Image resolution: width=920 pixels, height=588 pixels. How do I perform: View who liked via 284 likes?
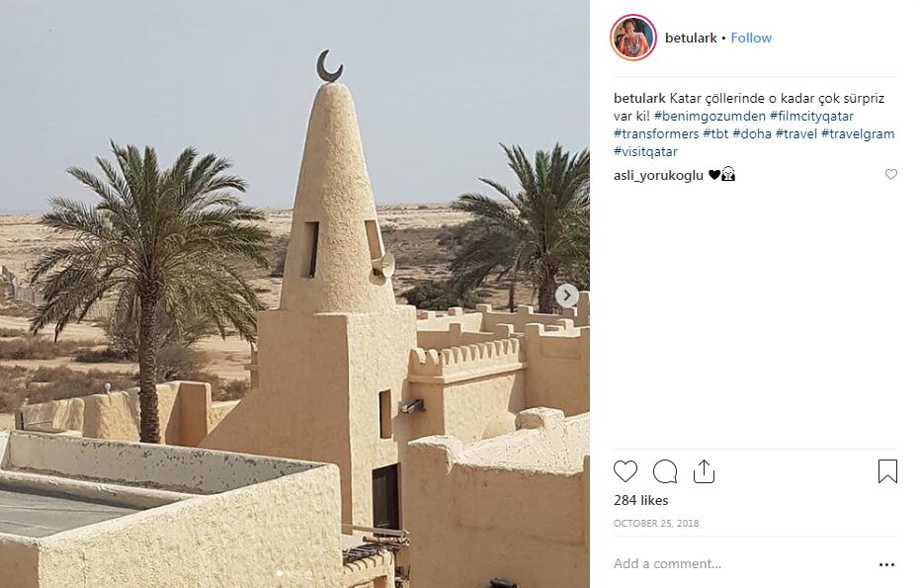pos(640,500)
